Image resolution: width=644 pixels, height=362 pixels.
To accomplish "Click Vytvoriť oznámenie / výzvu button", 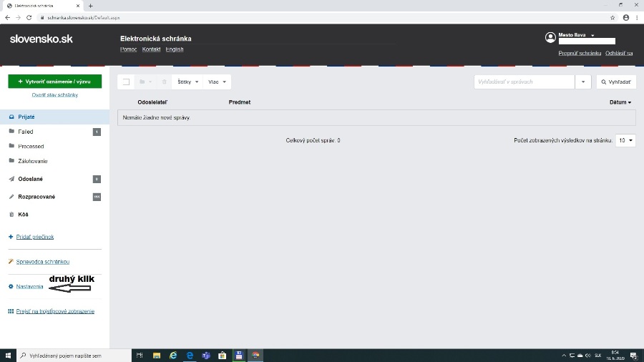I will coord(54,82).
